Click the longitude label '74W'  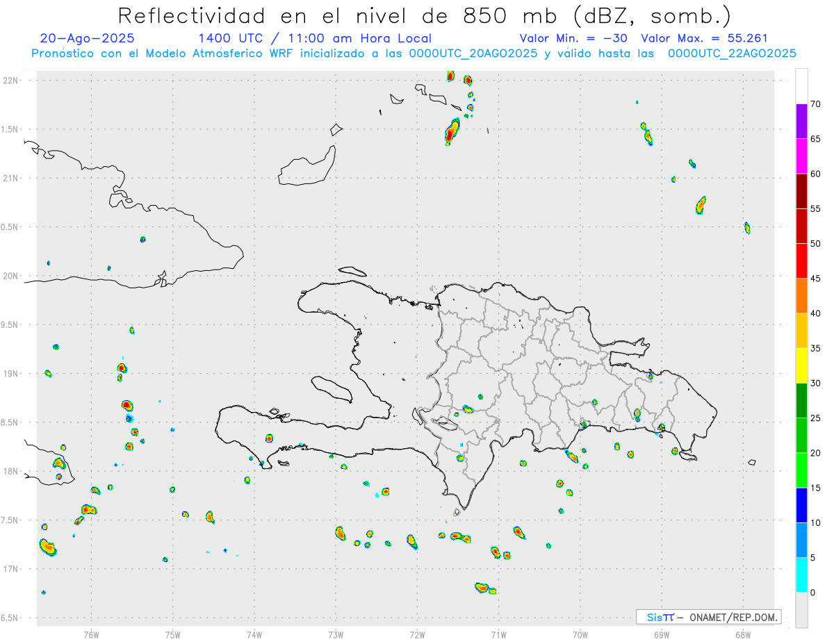tap(254, 634)
